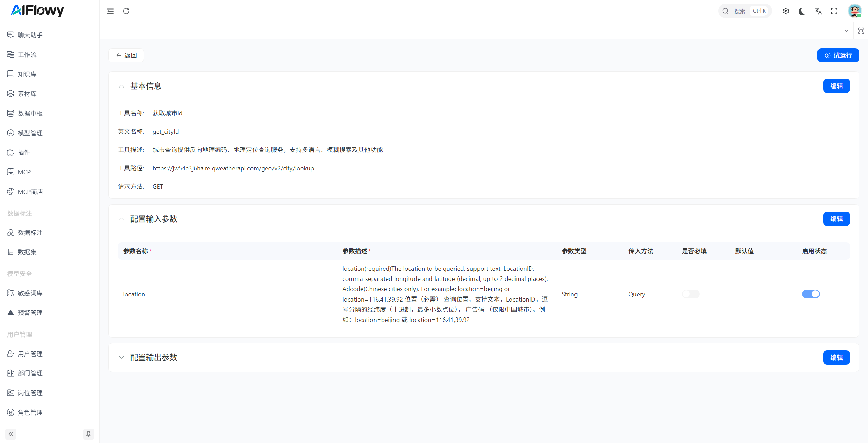Enter fullscreen using the expand icon
Image resolution: width=868 pixels, height=443 pixels.
click(x=834, y=11)
